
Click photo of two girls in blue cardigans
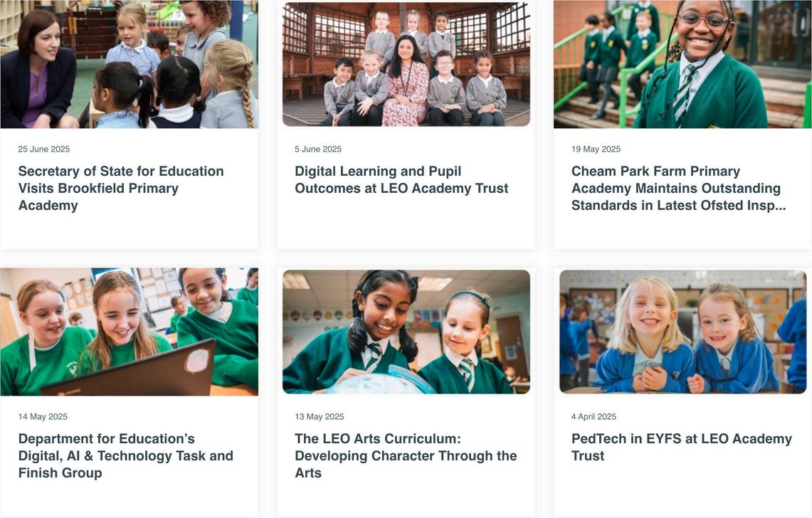pos(683,332)
